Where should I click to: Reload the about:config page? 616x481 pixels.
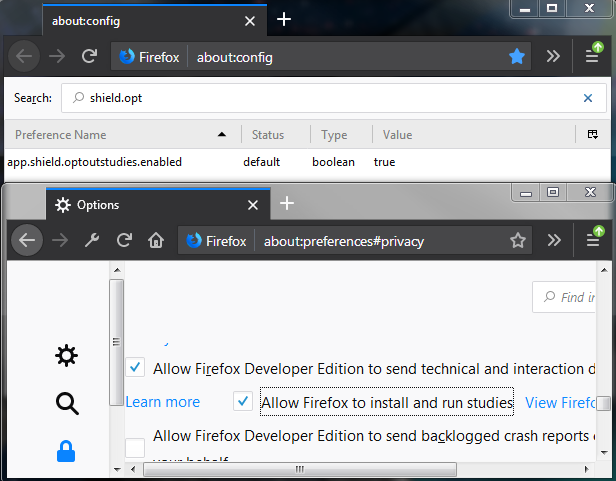[90, 57]
